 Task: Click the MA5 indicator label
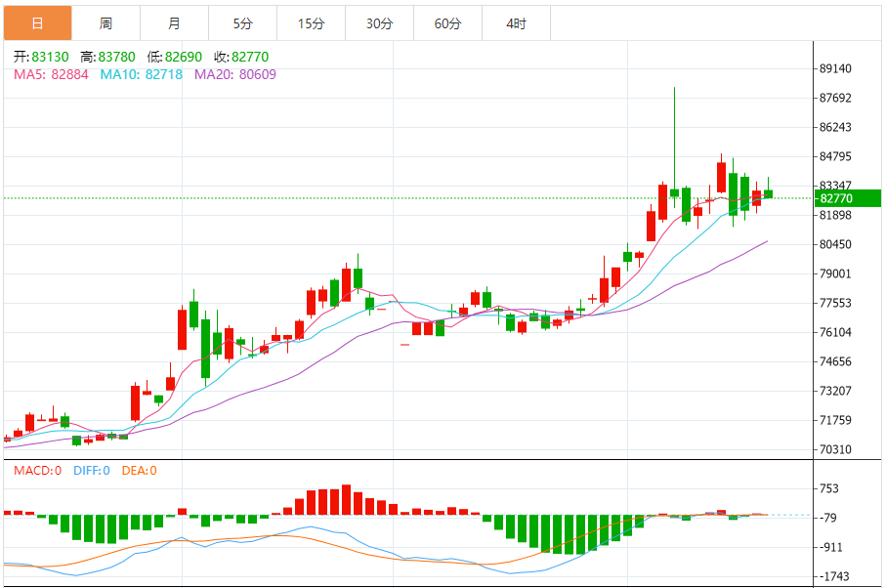coord(49,74)
